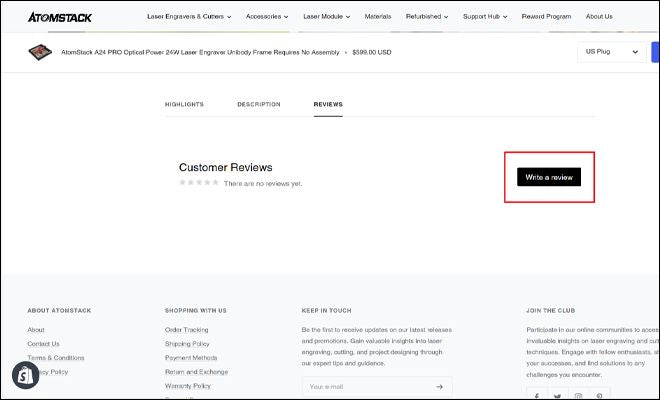This screenshot has width=660, height=400.
Task: Click the Write a review button
Action: 548,176
